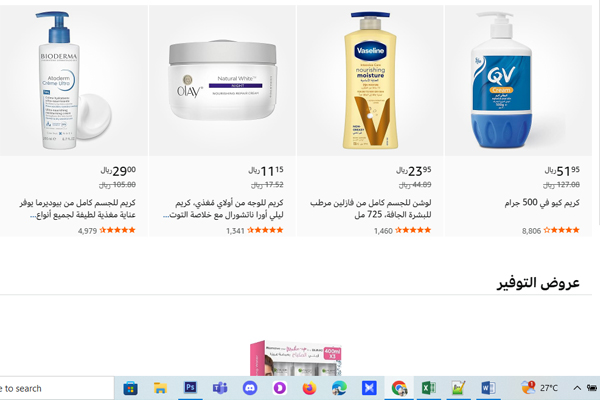Launch Firefox from the taskbar
Screen dimensions: 600x400
pos(310,388)
